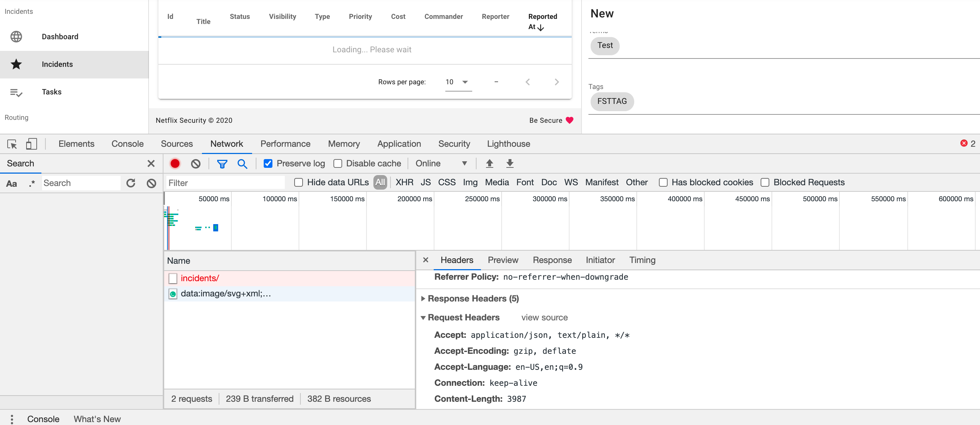Switch to the Preview tab
980x425 pixels.
pyautogui.click(x=503, y=260)
